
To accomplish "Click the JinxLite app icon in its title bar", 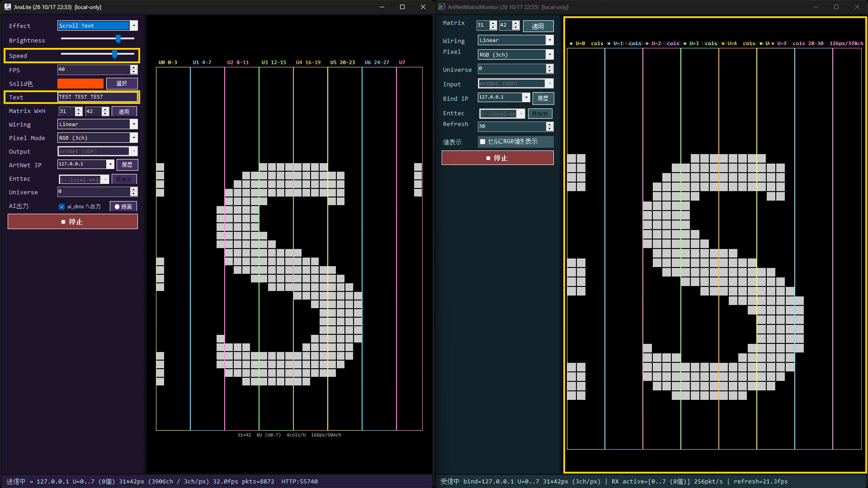I will [7, 7].
